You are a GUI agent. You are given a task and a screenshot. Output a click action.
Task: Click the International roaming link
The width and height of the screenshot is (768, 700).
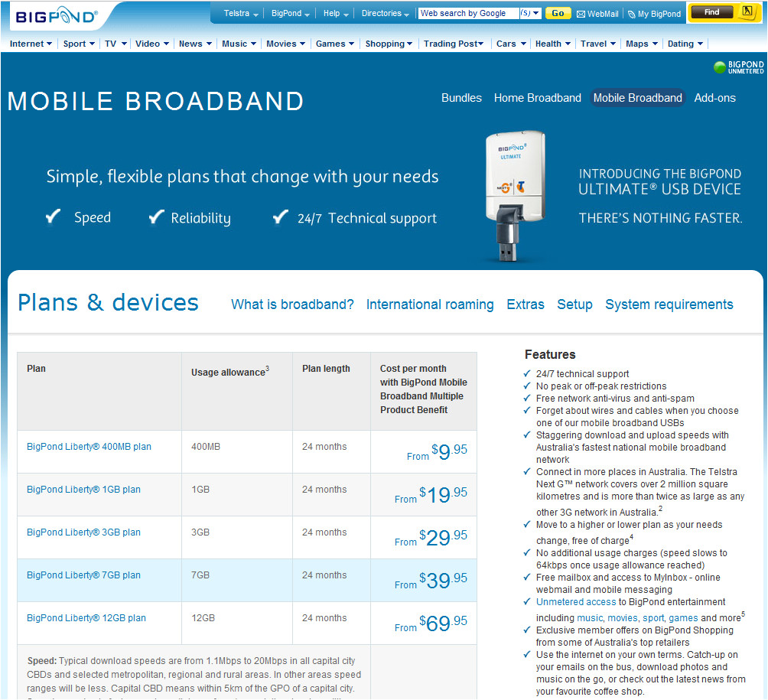pyautogui.click(x=429, y=304)
